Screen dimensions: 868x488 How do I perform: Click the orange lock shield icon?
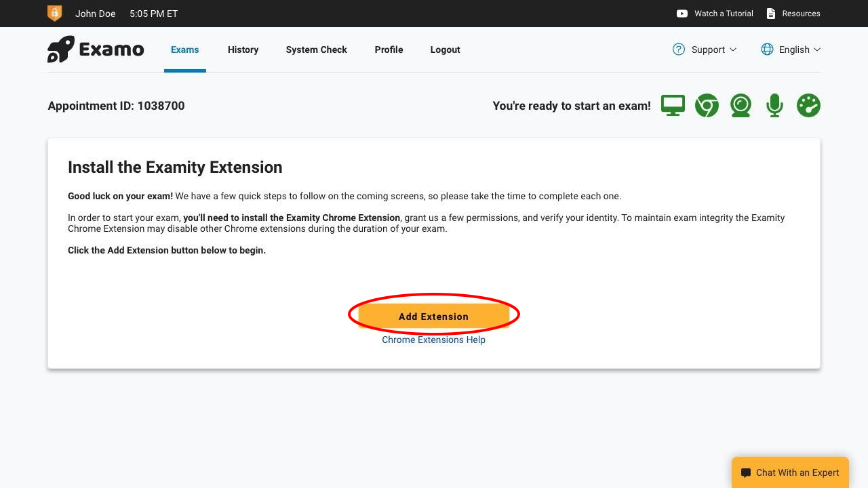coord(54,13)
